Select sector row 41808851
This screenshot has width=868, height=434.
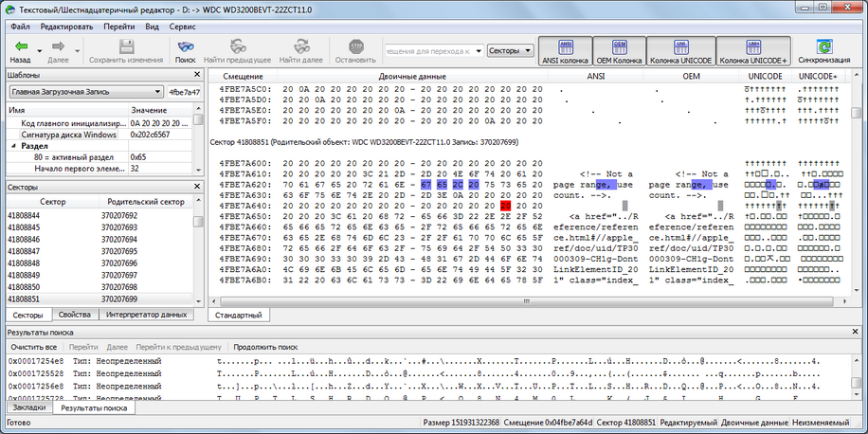tap(99, 298)
